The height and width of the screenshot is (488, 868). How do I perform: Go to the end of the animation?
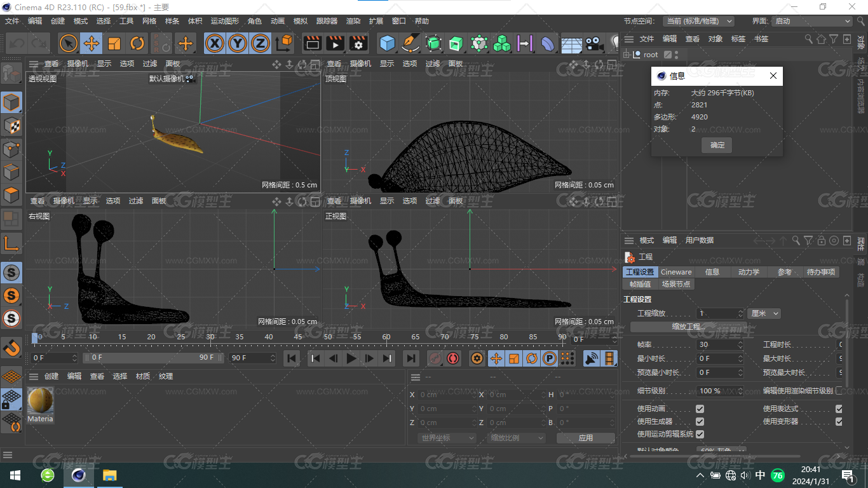(411, 358)
